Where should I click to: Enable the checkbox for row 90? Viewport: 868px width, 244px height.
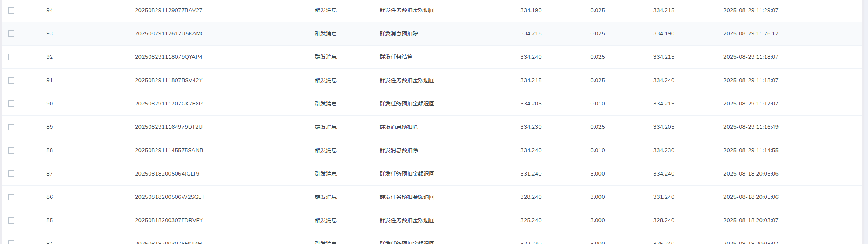11,104
